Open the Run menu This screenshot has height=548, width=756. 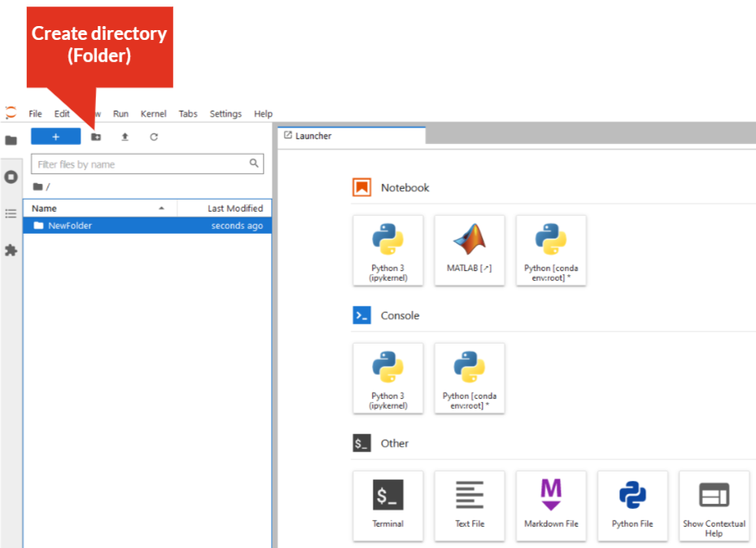pos(120,114)
